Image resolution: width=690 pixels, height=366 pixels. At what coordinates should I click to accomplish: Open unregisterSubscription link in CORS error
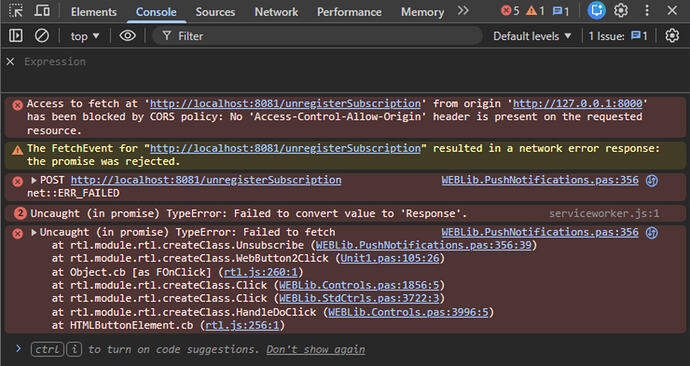click(285, 104)
